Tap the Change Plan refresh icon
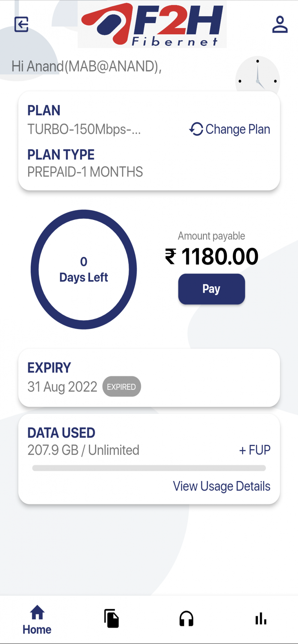Image resolution: width=298 pixels, height=644 pixels. coord(196,129)
